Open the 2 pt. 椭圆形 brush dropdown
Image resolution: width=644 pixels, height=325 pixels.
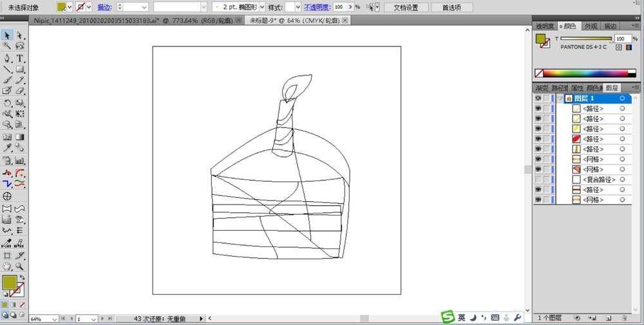pos(261,7)
